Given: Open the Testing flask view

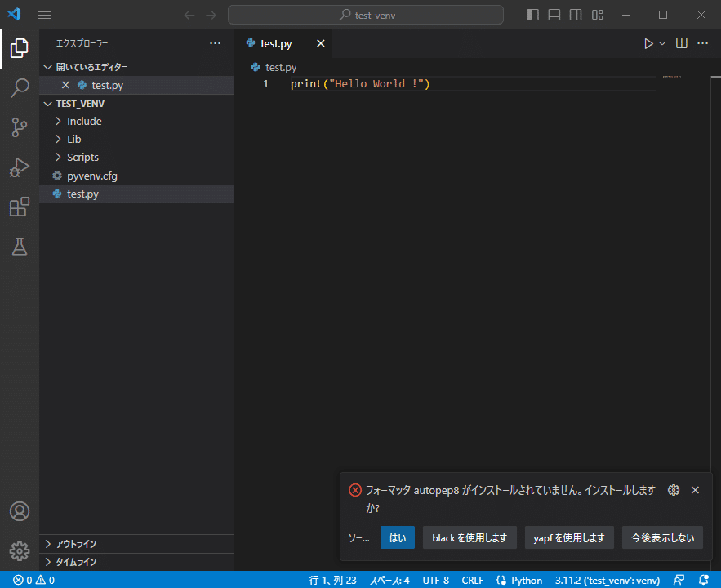Looking at the screenshot, I should coord(20,247).
